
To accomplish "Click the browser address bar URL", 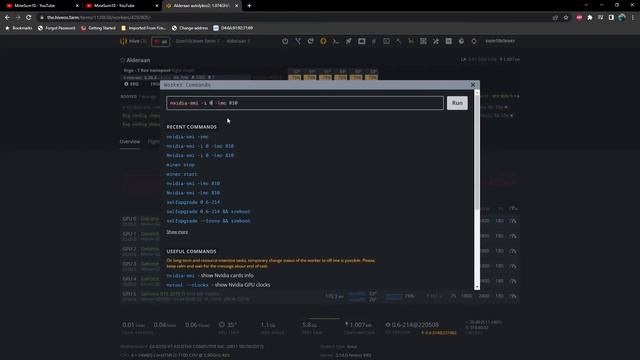I will (99, 18).
